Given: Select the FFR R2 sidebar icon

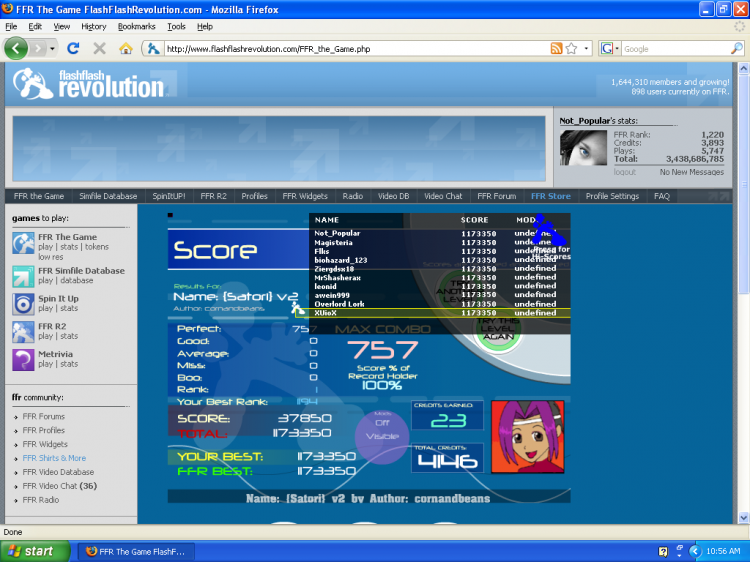Looking at the screenshot, I should 23,332.
